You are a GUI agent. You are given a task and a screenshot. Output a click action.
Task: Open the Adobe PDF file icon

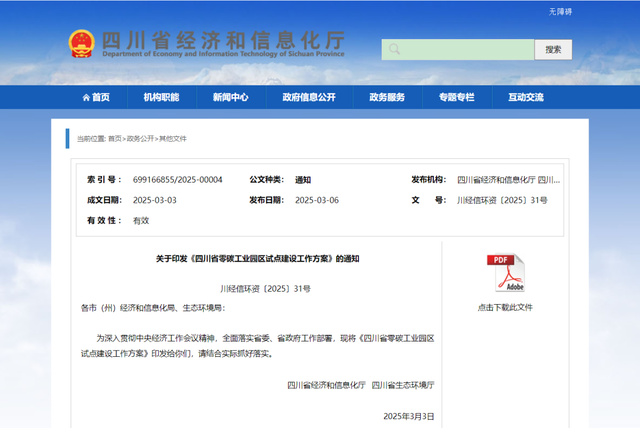click(x=505, y=273)
